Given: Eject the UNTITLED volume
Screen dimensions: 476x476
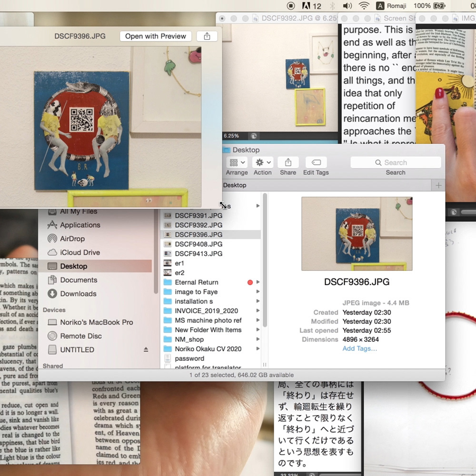Looking at the screenshot, I should 146,349.
